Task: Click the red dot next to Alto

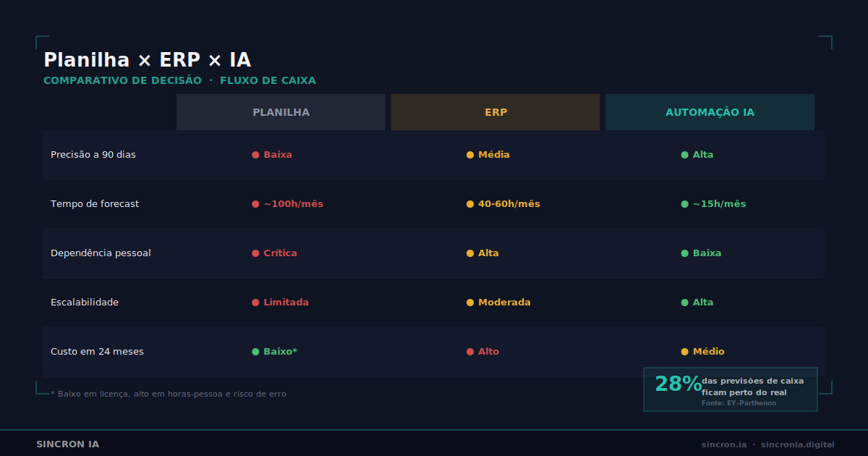Action: (x=470, y=352)
